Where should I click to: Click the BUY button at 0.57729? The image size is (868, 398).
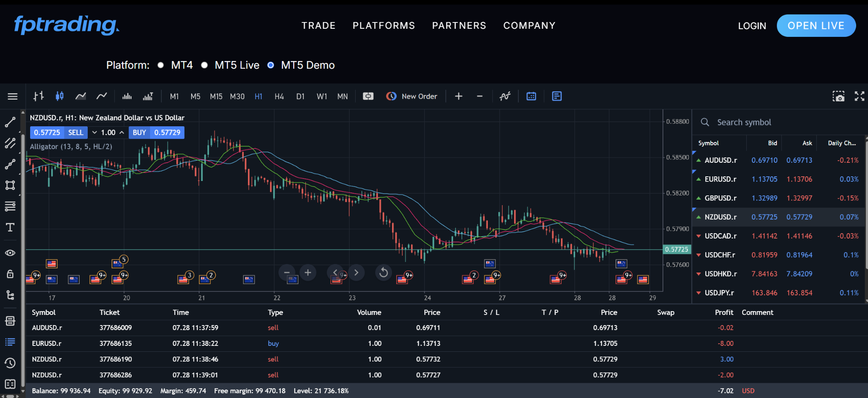[x=156, y=133]
